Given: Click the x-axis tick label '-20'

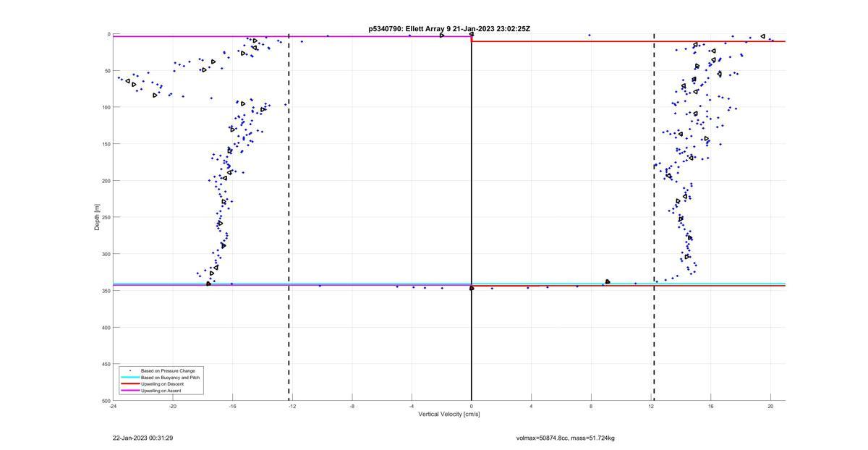Looking at the screenshot, I should [x=173, y=406].
